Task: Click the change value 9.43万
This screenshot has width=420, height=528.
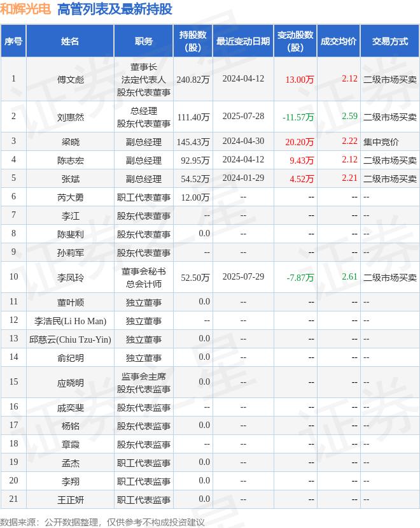Action: coord(302,161)
